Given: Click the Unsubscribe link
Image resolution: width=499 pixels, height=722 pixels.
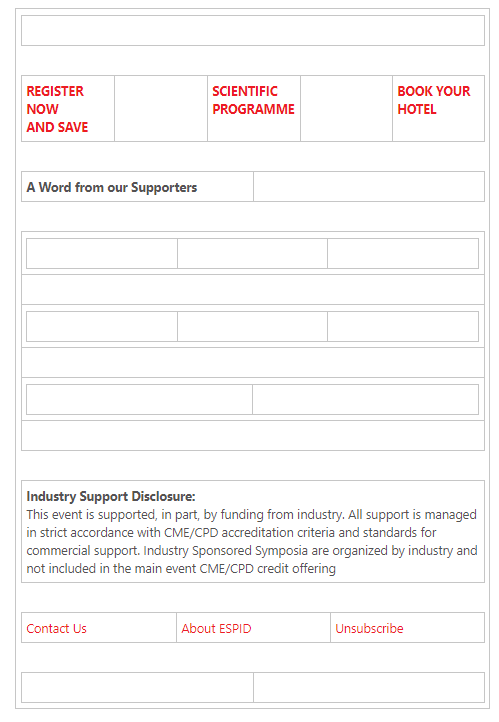Looking at the screenshot, I should click(x=369, y=629).
